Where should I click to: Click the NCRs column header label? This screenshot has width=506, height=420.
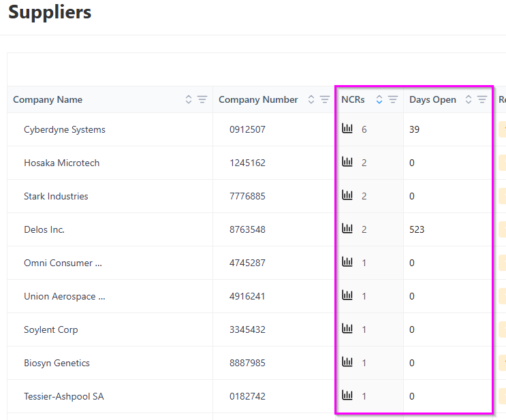353,99
